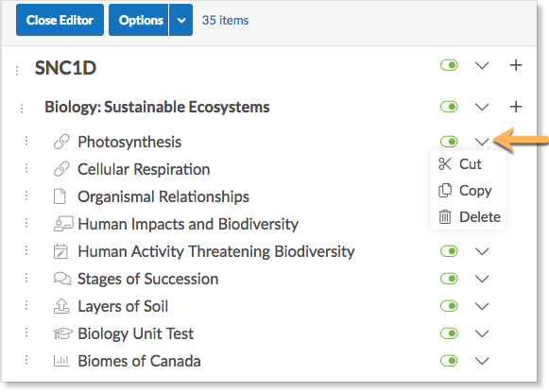Click the upload icon beside Layers of Soil
The width and height of the screenshot is (549, 392).
point(61,305)
